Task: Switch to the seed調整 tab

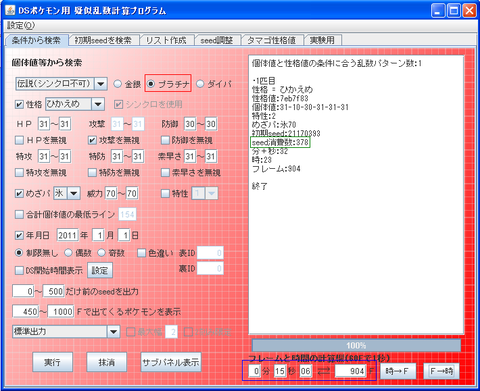Action: pos(217,40)
